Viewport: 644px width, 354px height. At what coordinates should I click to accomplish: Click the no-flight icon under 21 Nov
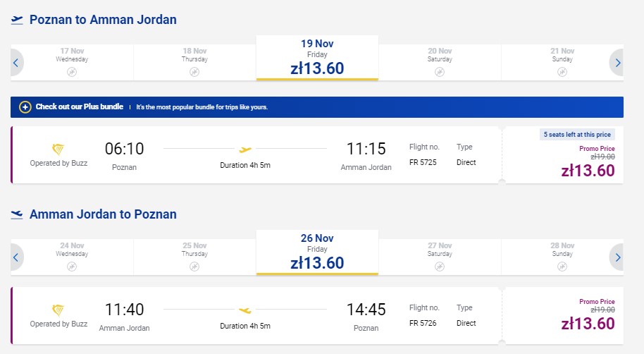click(x=562, y=73)
